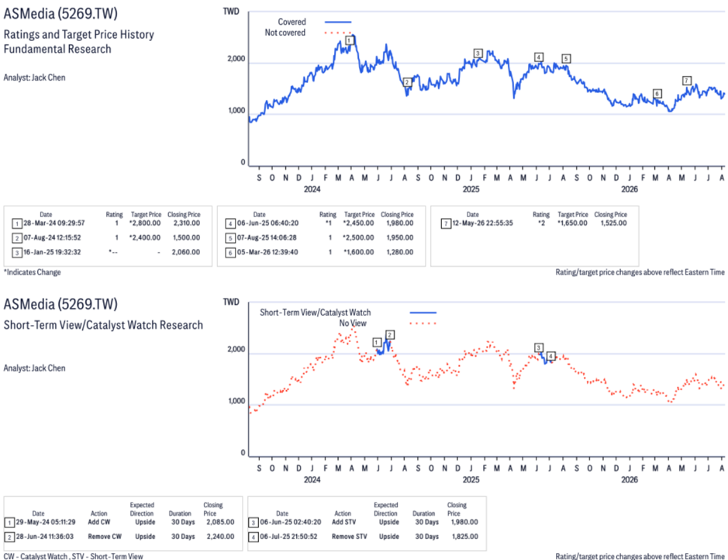The image size is (728, 560).
Task: Select the 28-Jun-24 11:36:03 date entry
Action: click(44, 537)
